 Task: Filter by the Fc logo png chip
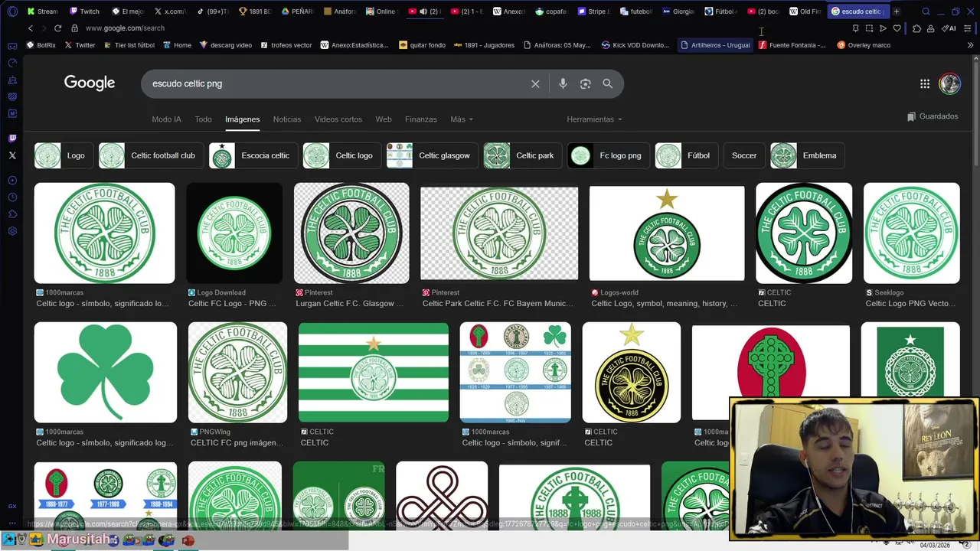point(609,155)
